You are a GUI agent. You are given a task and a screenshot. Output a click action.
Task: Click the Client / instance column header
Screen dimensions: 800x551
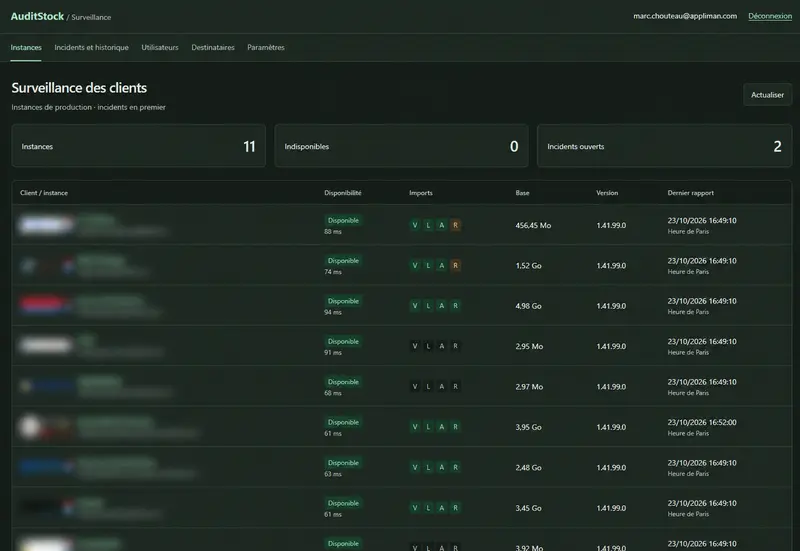tap(44, 193)
